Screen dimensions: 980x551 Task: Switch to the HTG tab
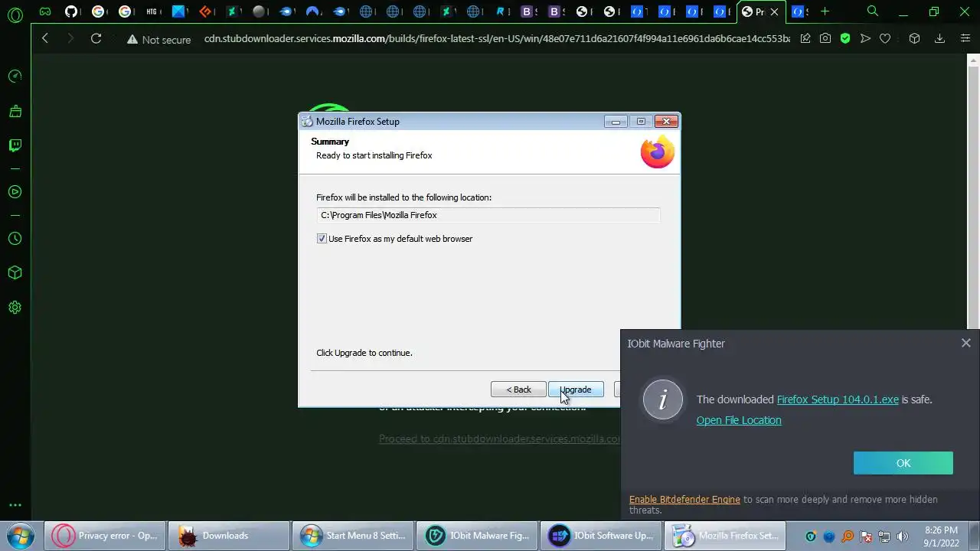click(x=152, y=11)
